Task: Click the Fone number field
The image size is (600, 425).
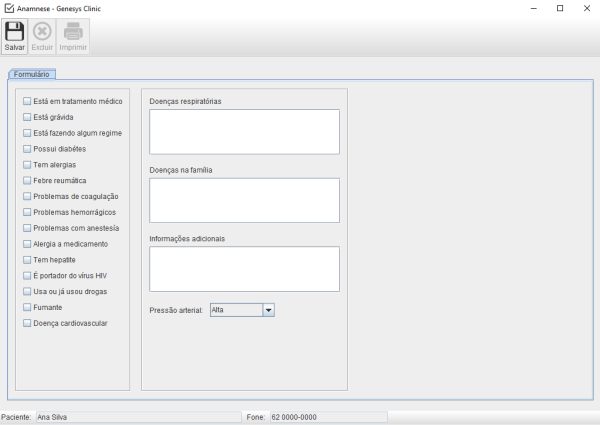Action: pos(326,416)
